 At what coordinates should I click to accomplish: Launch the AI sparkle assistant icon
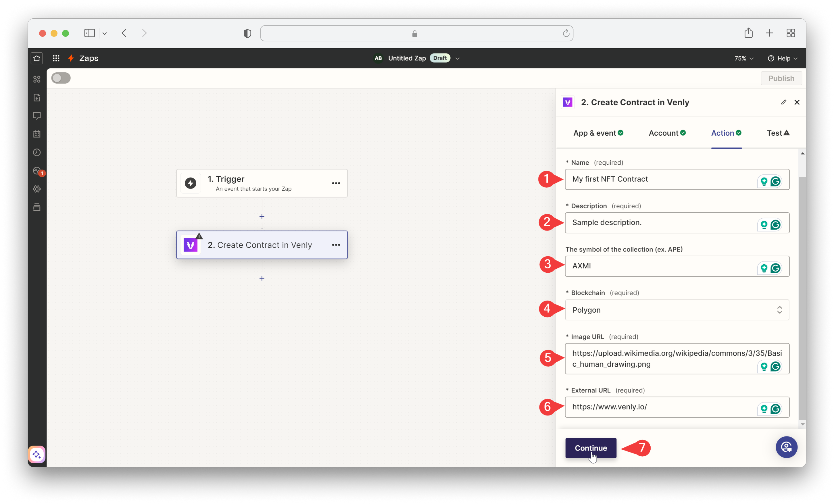point(37,454)
